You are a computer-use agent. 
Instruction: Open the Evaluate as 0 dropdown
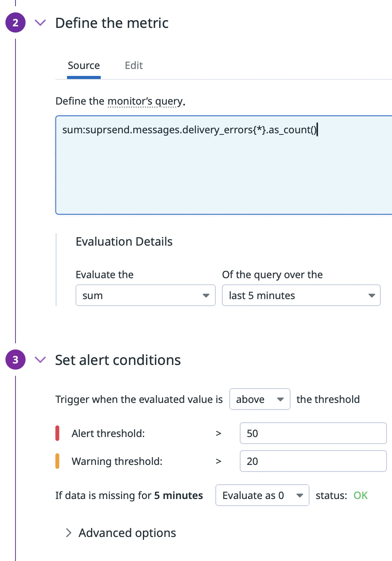[262, 495]
